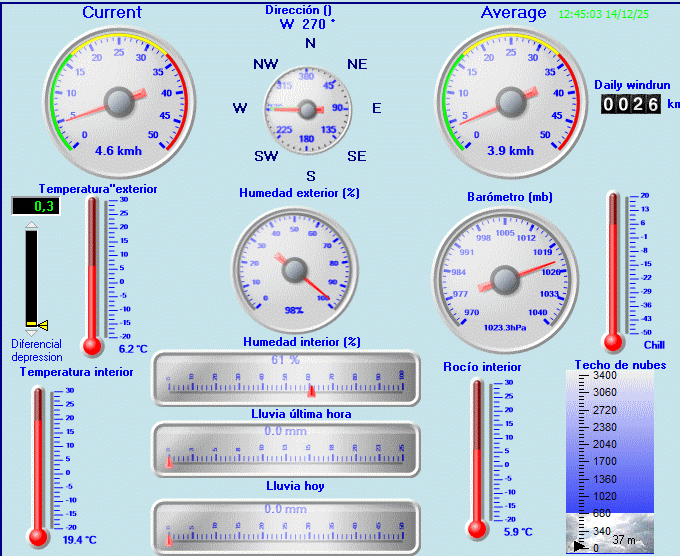Viewport: 680px width, 556px height.
Task: Click the SE compass label
Action: click(x=356, y=156)
